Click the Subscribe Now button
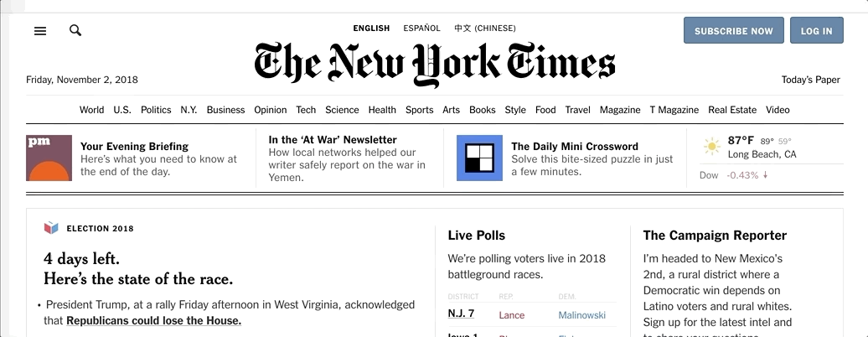The width and height of the screenshot is (868, 337). [733, 30]
